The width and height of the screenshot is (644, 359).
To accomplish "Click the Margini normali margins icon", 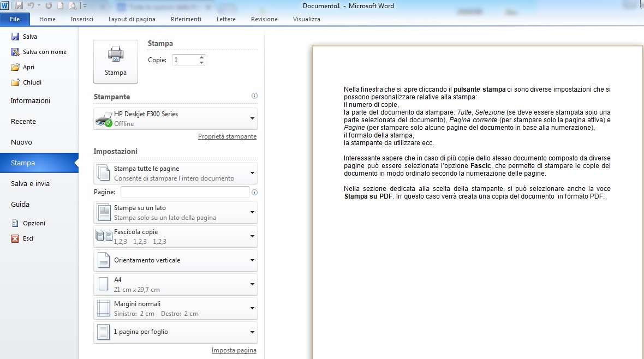I will coord(104,308).
